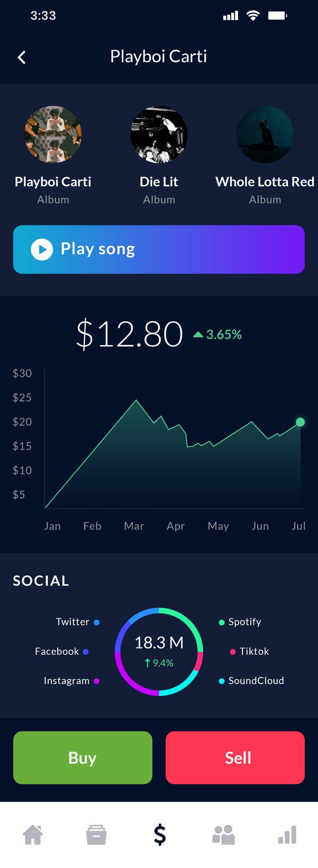Open the Playboi Carti album cover

tap(53, 134)
